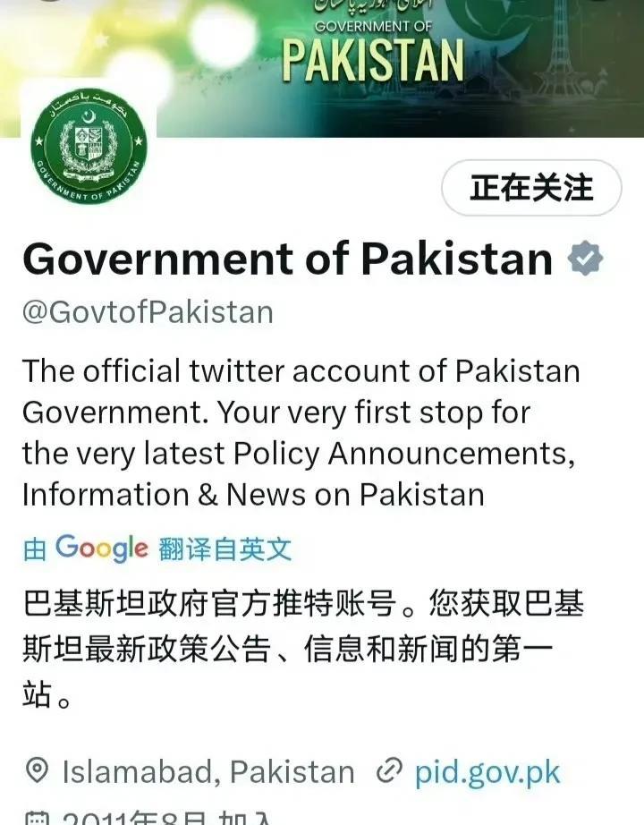Select the Islamabad, Pakistan location text
The height and width of the screenshot is (825, 644).
[208, 772]
